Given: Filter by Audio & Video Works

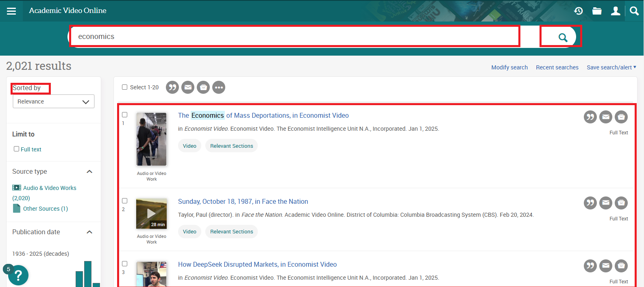Looking at the screenshot, I should 50,188.
